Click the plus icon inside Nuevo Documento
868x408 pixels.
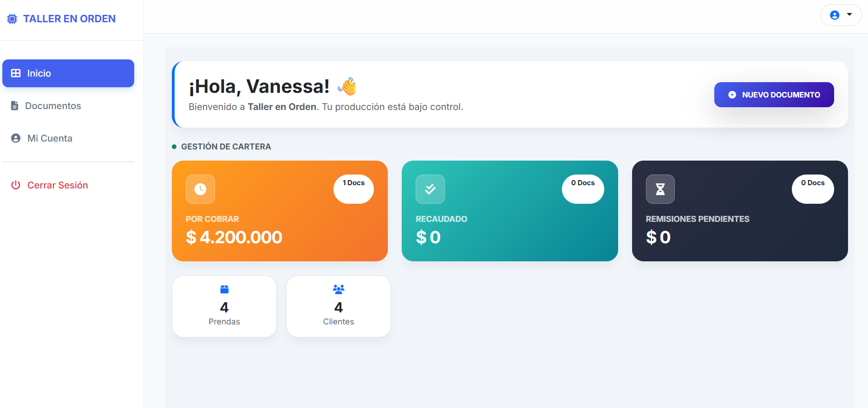[732, 94]
